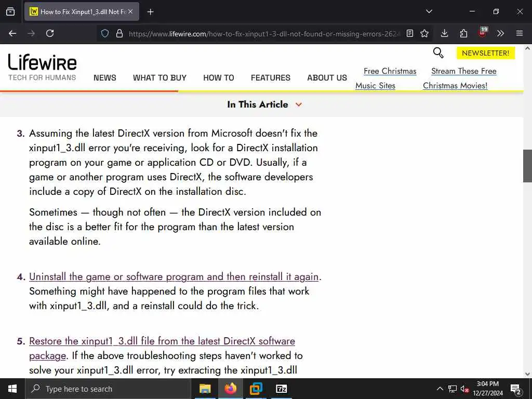Show hidden system tray icons
Image resolution: width=532 pixels, height=399 pixels.
pos(440,389)
